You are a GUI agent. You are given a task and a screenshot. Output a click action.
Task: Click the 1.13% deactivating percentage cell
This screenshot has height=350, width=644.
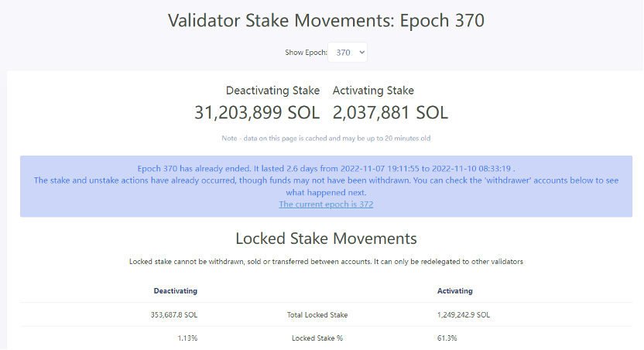click(187, 338)
